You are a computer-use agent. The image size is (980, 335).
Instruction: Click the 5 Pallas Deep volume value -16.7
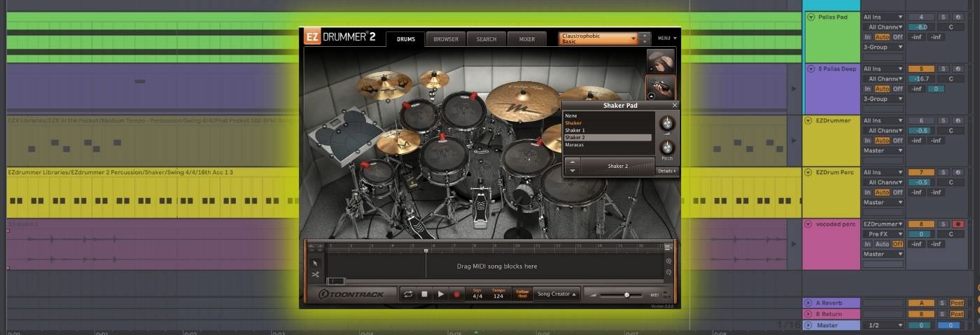coord(921,79)
